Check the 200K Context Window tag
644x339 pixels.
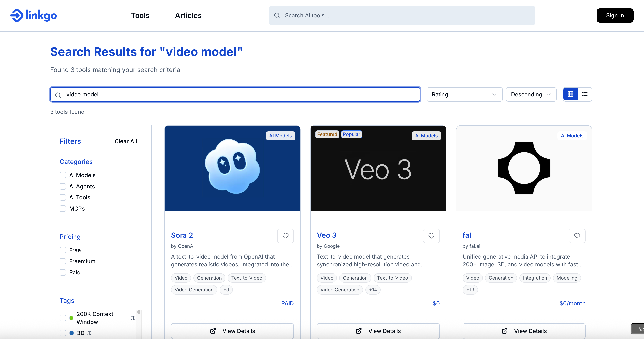coord(63,318)
